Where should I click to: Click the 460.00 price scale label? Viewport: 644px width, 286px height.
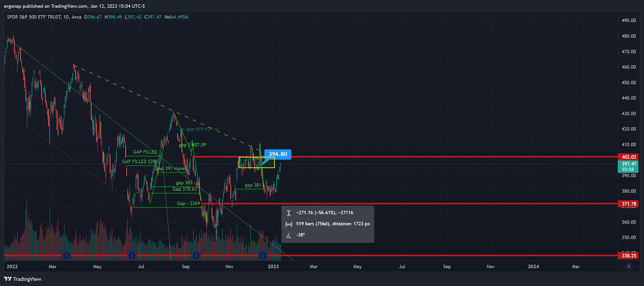pyautogui.click(x=630, y=67)
